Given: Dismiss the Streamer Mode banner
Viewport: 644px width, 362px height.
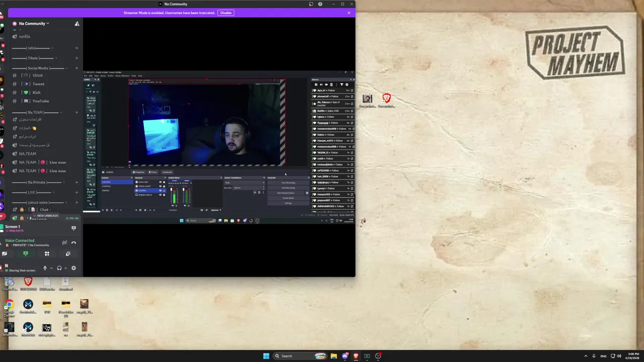Looking at the screenshot, I should point(349,13).
